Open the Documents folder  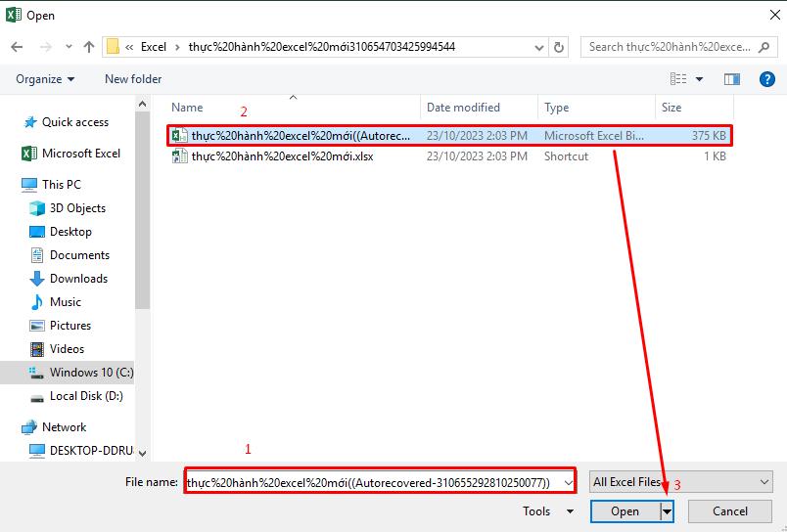click(79, 255)
